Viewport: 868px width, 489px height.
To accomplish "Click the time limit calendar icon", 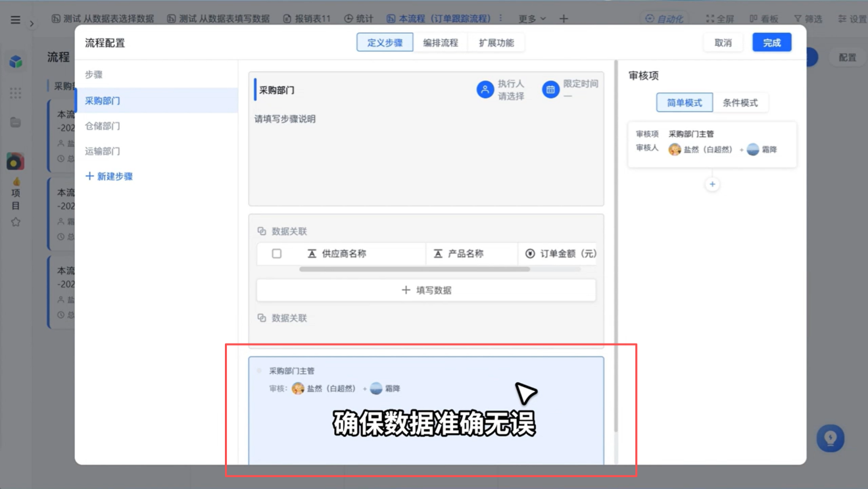I will [551, 90].
